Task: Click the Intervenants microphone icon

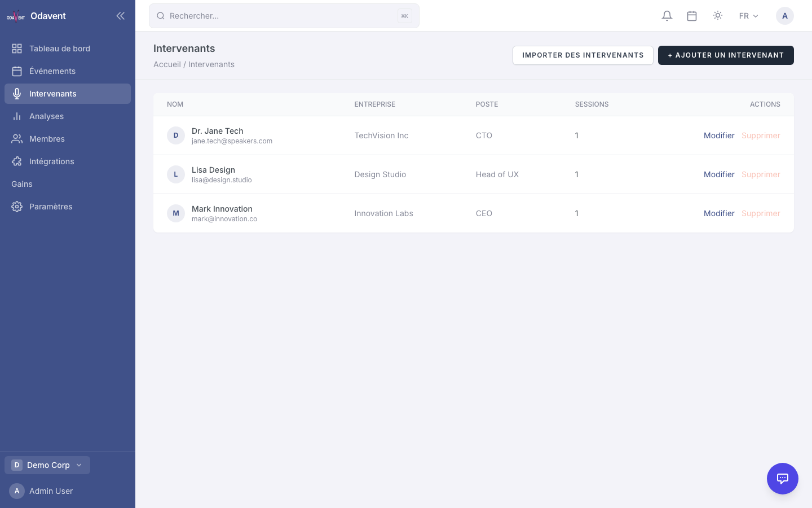Action: 17,94
